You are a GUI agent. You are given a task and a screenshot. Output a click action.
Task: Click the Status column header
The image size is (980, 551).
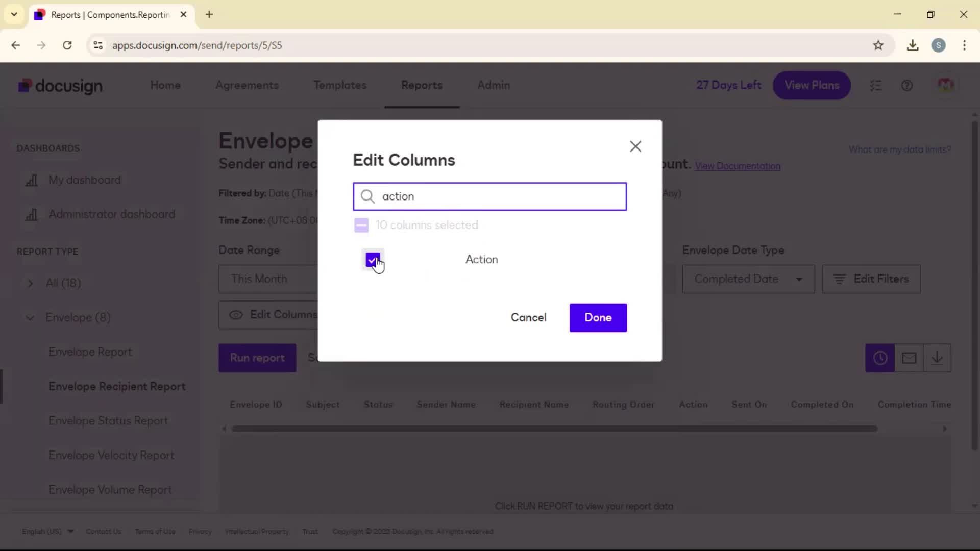pyautogui.click(x=378, y=405)
